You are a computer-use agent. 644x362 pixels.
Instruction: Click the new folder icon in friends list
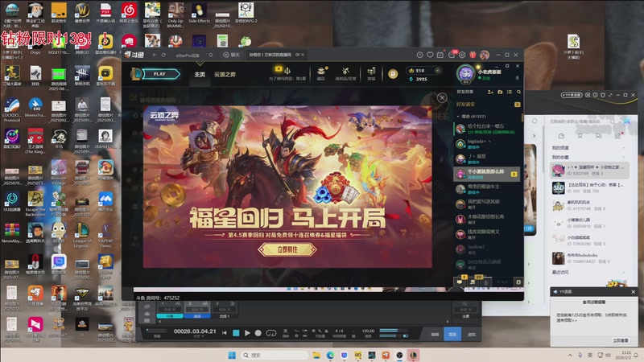(x=500, y=92)
